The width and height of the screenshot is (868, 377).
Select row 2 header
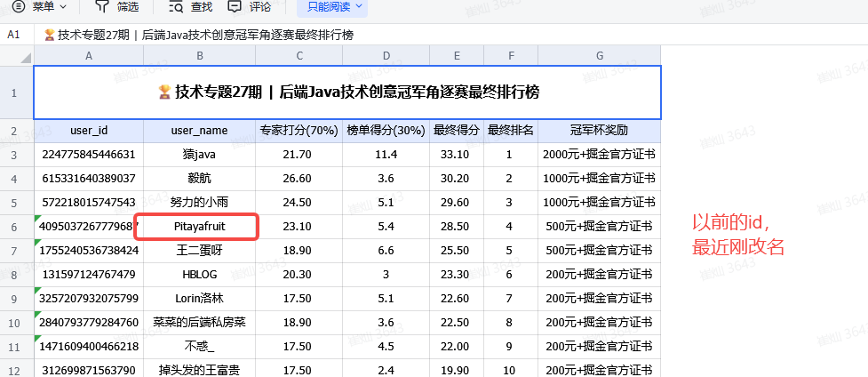(x=17, y=131)
